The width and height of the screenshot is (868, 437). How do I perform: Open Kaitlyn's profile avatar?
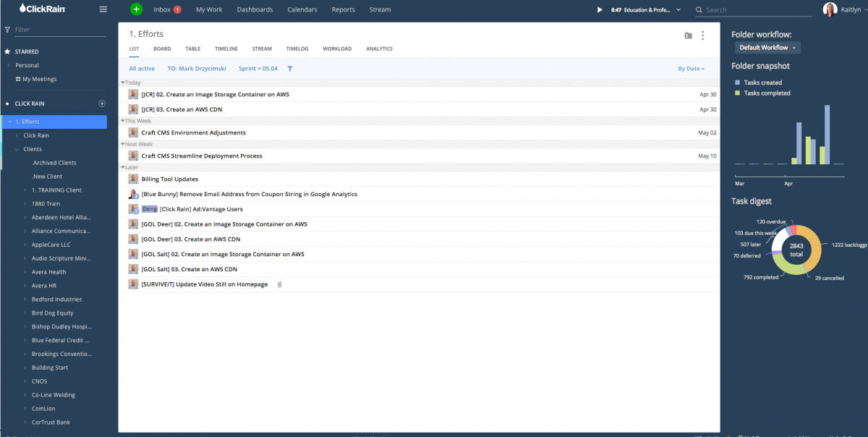pyautogui.click(x=830, y=9)
